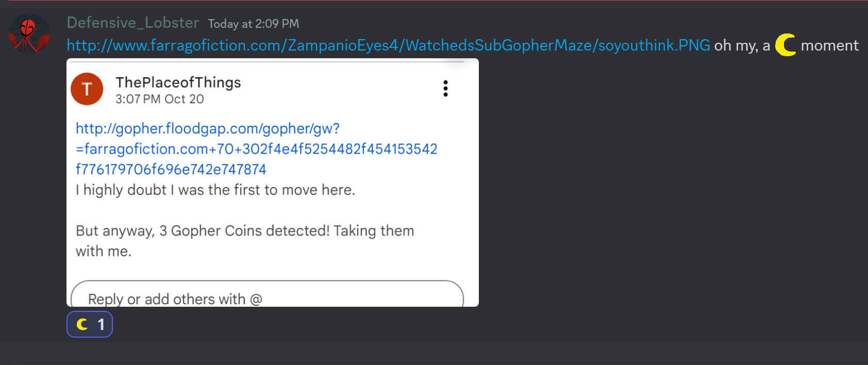Viewport: 868px width, 365px height.
Task: Click the 3:07 PM Oct 20 timestamp
Action: coord(160,99)
